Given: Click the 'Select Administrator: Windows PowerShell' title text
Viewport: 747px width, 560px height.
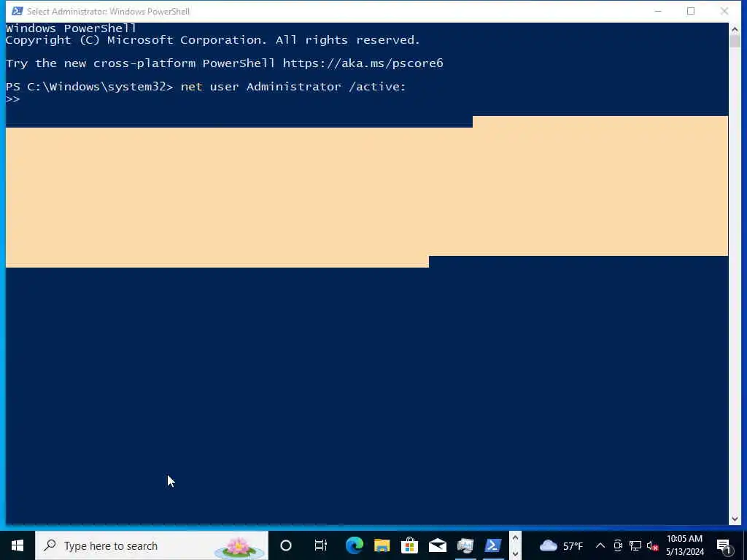Looking at the screenshot, I should point(108,12).
